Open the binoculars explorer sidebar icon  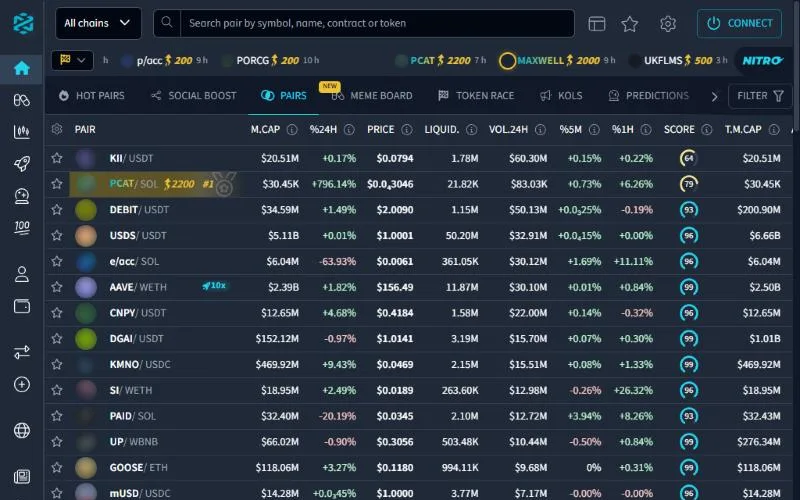21,100
